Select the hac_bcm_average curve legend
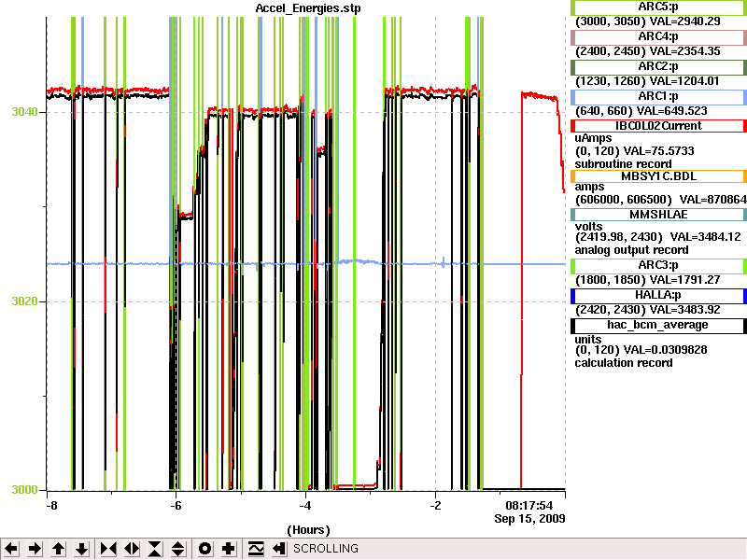 [658, 325]
